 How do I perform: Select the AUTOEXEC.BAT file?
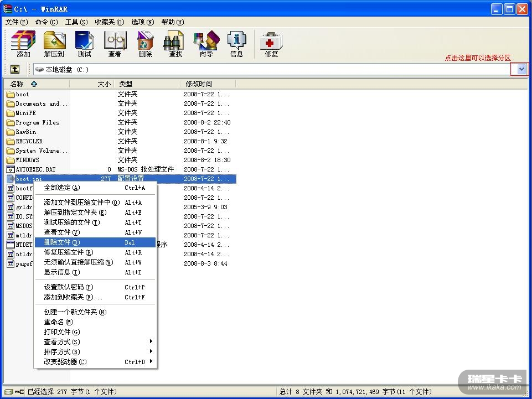(x=31, y=169)
